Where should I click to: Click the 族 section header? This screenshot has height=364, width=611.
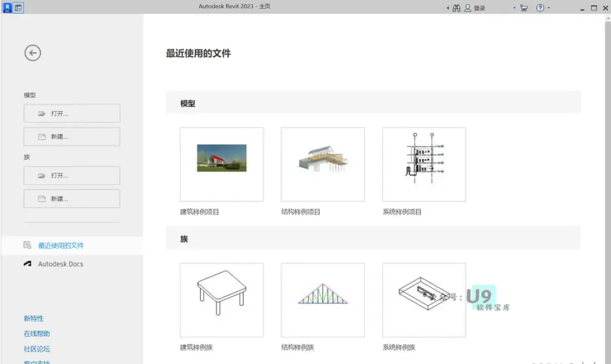coord(373,238)
